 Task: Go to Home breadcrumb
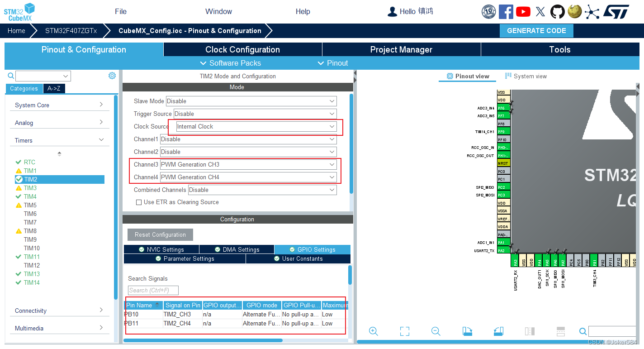16,31
